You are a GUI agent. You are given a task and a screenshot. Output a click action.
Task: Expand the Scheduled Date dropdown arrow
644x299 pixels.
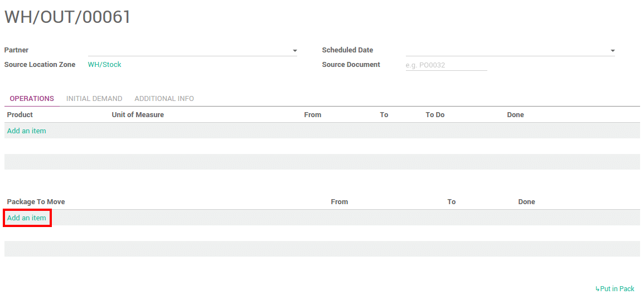tap(612, 51)
